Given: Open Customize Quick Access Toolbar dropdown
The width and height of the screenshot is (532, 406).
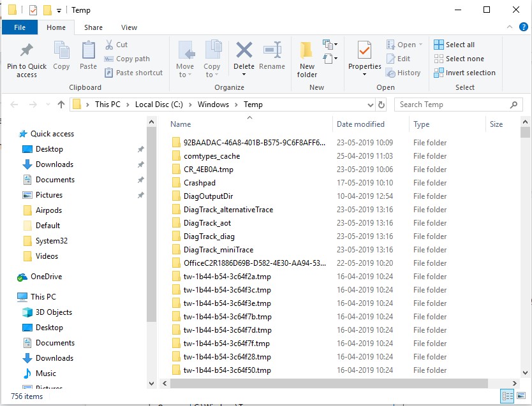Looking at the screenshot, I should [59, 10].
